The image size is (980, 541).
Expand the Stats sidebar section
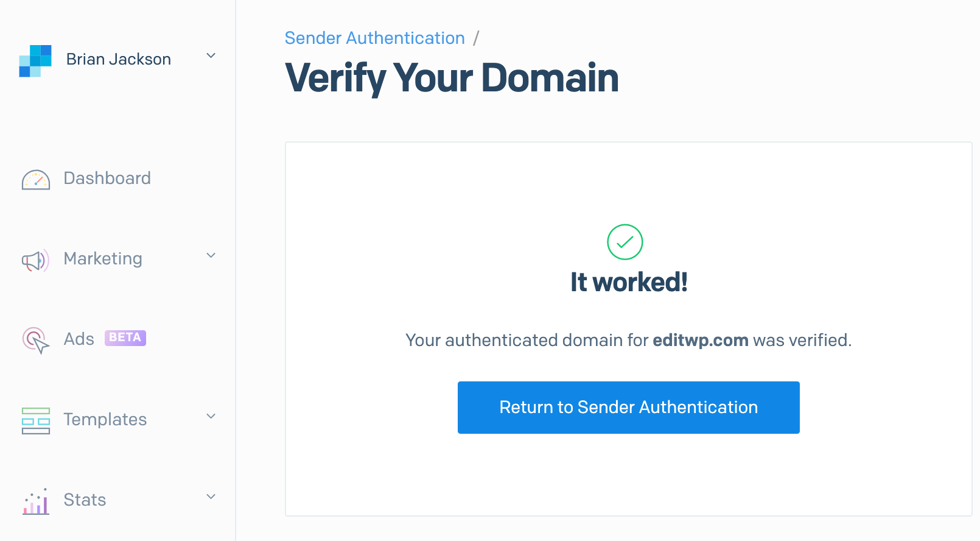tap(211, 497)
